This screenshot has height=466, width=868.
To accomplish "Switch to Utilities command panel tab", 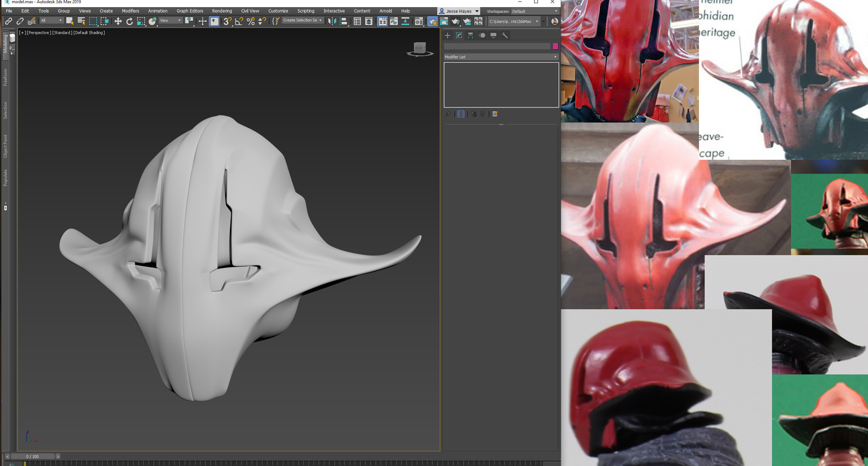I will (505, 35).
